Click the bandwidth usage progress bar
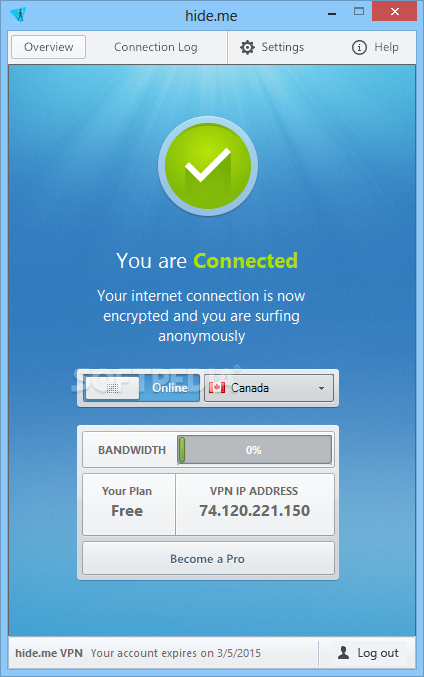Viewport: 424px width, 677px height. pos(254,450)
